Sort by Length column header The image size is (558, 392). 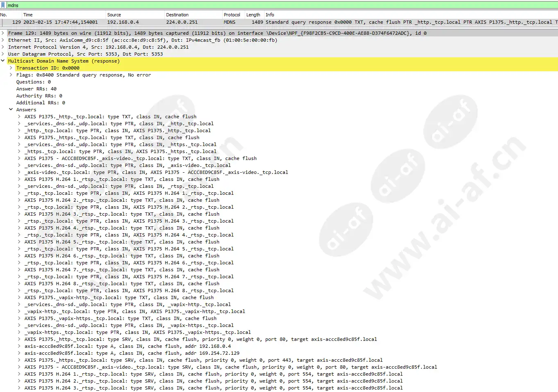pos(254,15)
